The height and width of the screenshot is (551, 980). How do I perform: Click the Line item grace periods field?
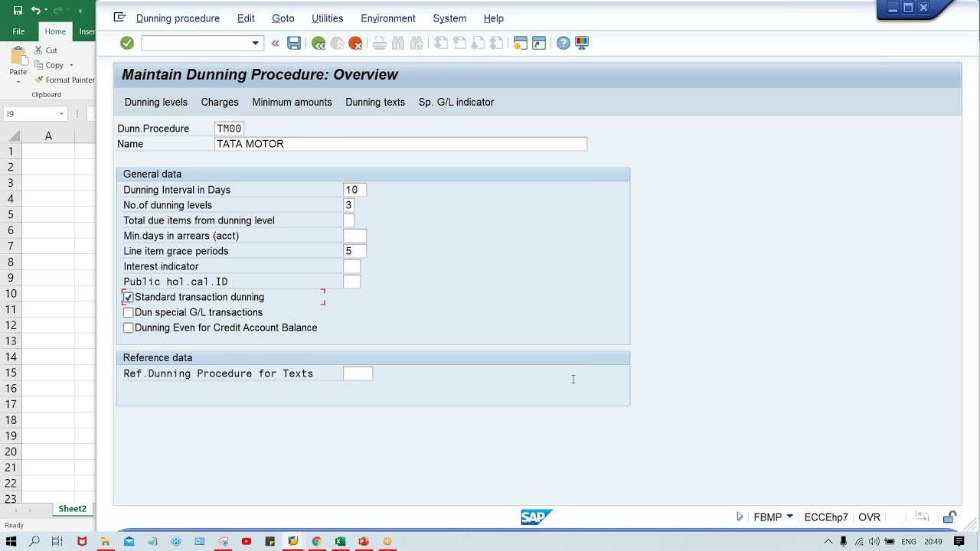(x=354, y=251)
